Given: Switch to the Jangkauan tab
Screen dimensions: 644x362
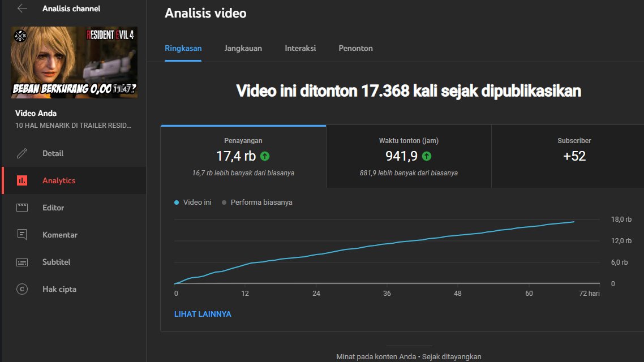Looking at the screenshot, I should coord(243,48).
